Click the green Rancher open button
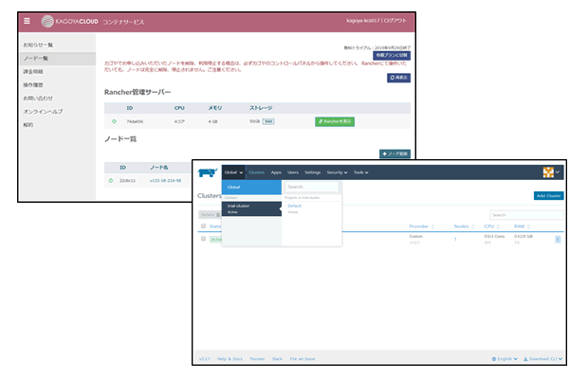The width and height of the screenshot is (588, 379). (x=335, y=121)
